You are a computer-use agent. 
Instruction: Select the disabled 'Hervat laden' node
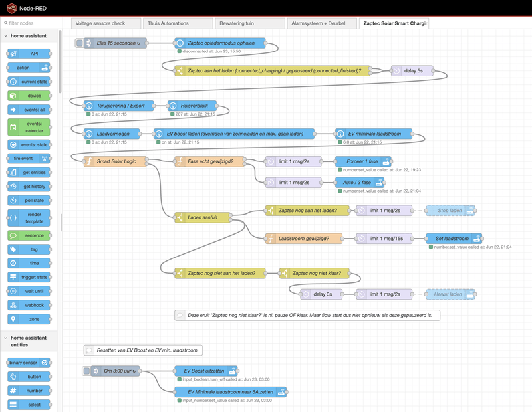tap(450, 294)
